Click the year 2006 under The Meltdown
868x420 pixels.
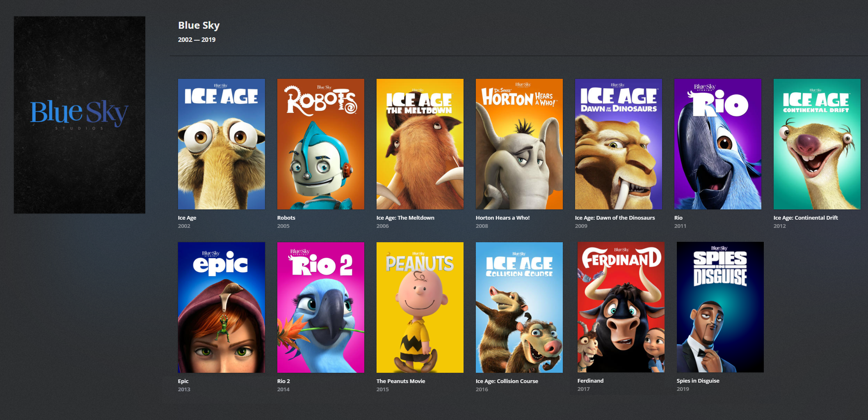[383, 226]
